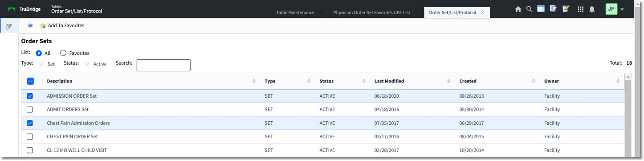Uncheck ADMISSION ORDER Set checkbox
Screen dimensions: 644x161
click(30, 96)
